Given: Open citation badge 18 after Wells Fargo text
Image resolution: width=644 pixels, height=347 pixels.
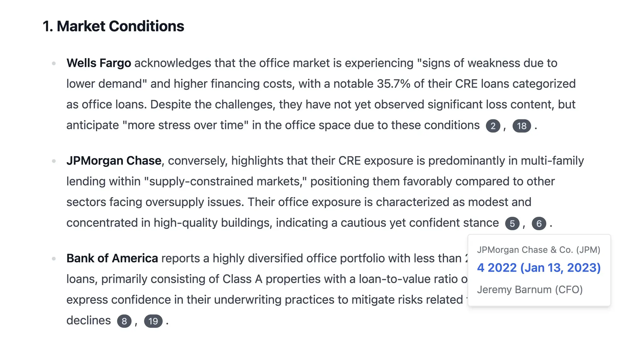Looking at the screenshot, I should pyautogui.click(x=522, y=126).
